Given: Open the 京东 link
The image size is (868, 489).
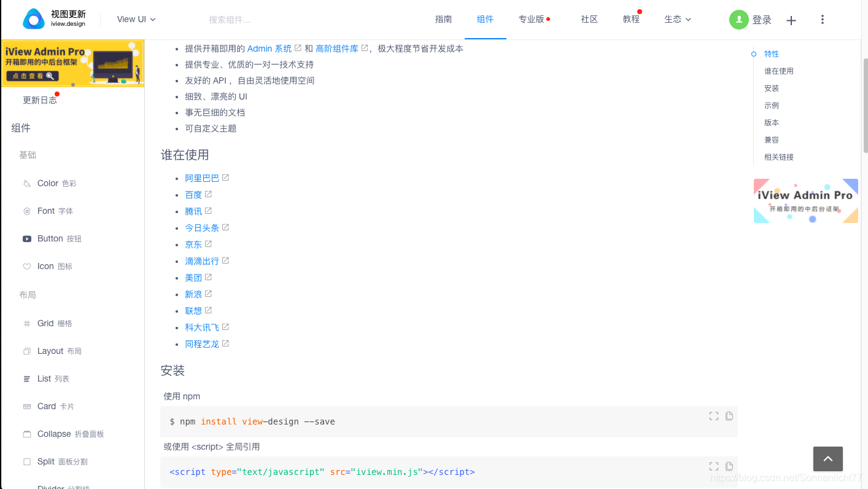Looking at the screenshot, I should tap(193, 244).
